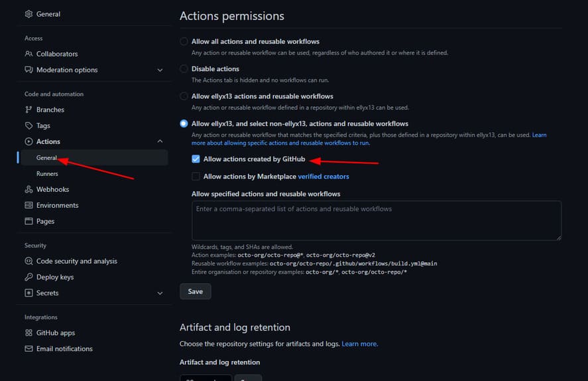Image resolution: width=588 pixels, height=381 pixels.
Task: Open Deploy keys settings
Action: coord(55,277)
